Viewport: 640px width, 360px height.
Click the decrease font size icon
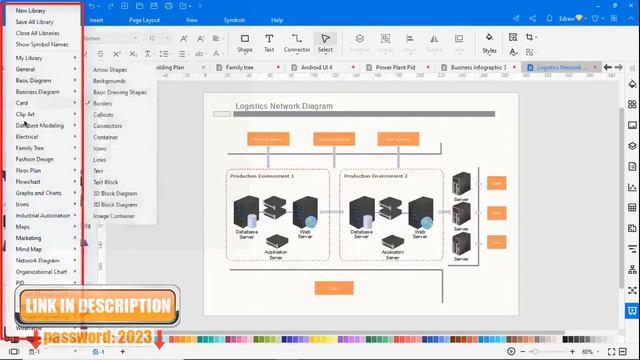click(x=200, y=38)
